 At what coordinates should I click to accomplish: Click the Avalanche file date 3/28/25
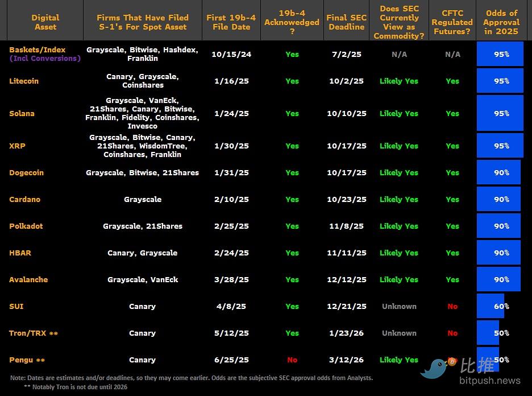tap(230, 279)
